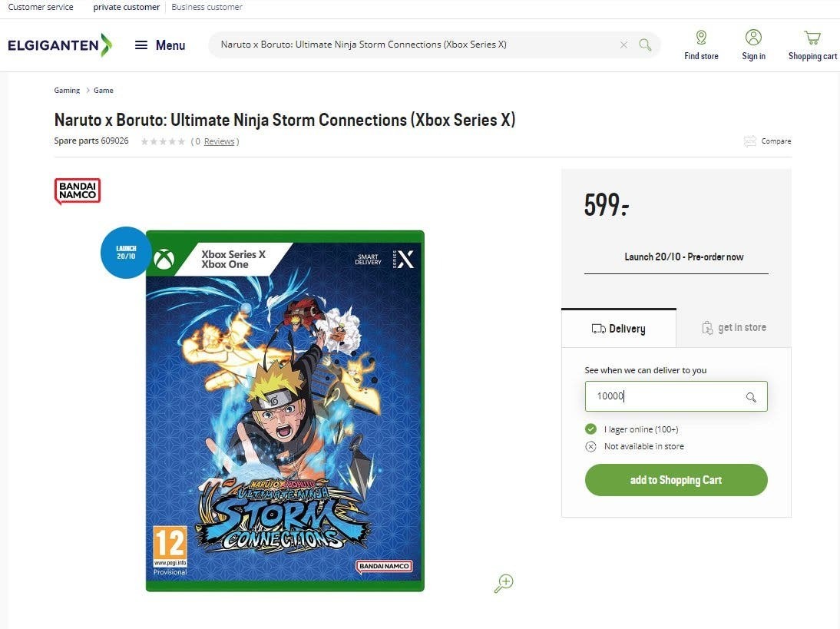Viewport: 840px width, 629px height.
Task: Click the search magnifier icon in header
Action: pos(646,45)
